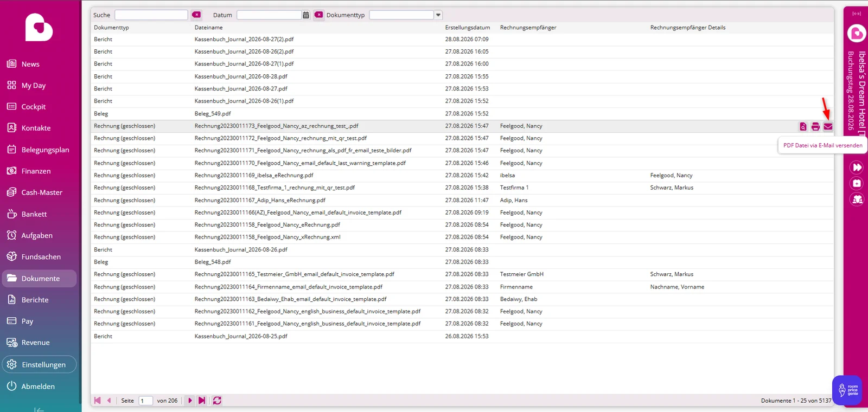Open the Dokumenttyp dropdown arrow
Viewport: 868px width, 412px height.
(438, 15)
